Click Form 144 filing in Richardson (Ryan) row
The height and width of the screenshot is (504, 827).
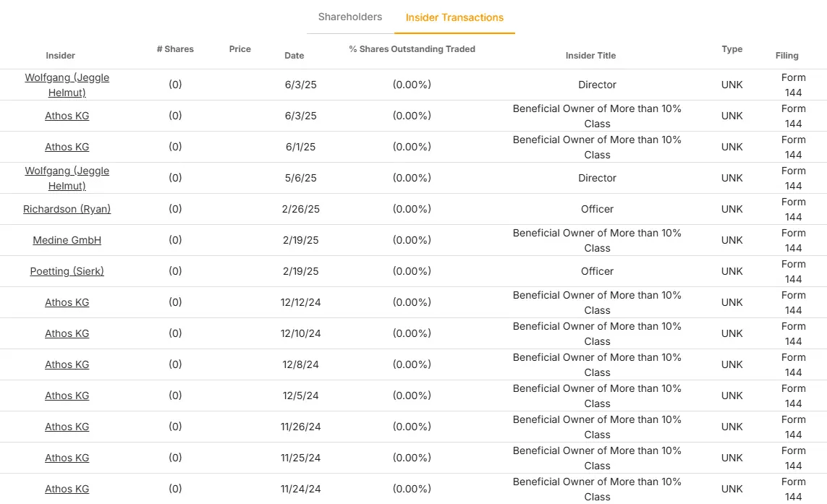pyautogui.click(x=793, y=209)
